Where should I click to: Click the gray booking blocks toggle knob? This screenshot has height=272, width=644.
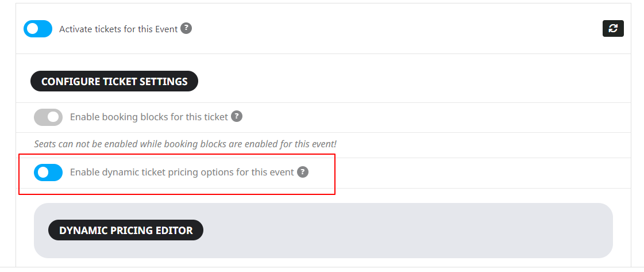(x=53, y=117)
